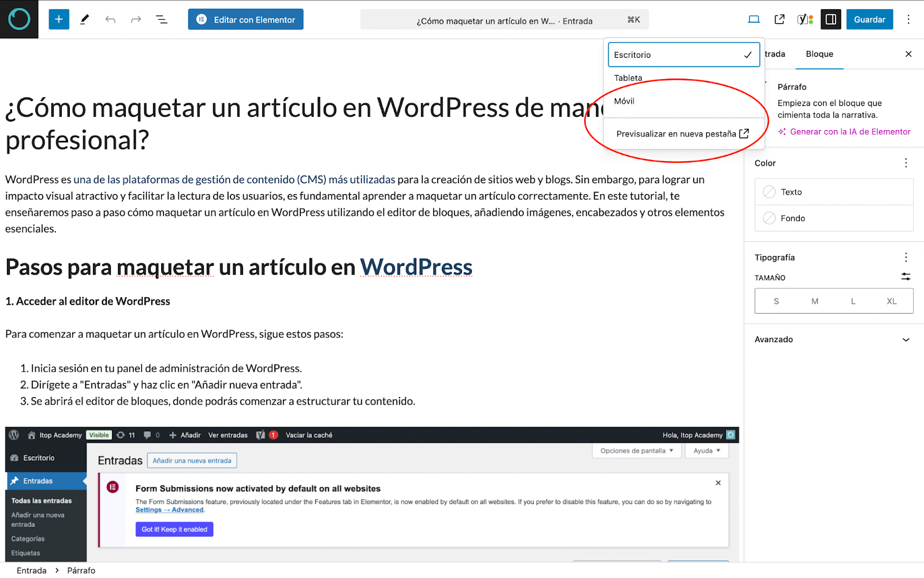Image resolution: width=924 pixels, height=578 pixels.
Task: Select the pencil tools icon
Action: (x=85, y=19)
